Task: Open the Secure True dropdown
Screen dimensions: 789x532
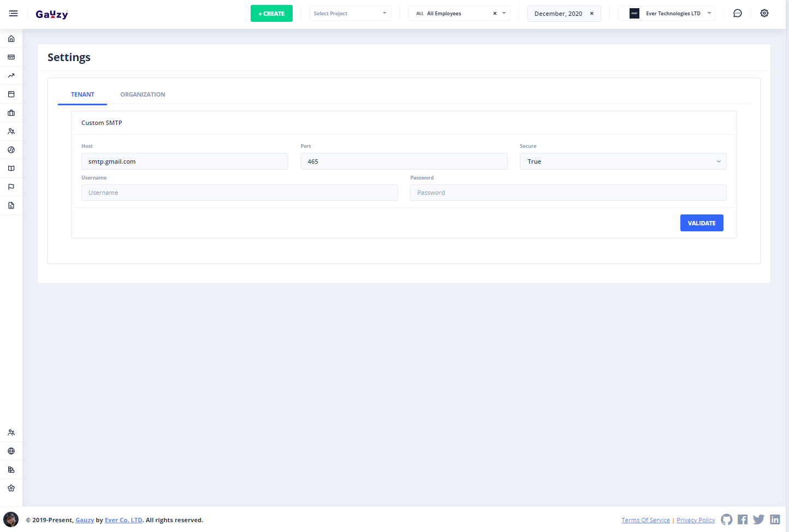Action: (x=622, y=162)
